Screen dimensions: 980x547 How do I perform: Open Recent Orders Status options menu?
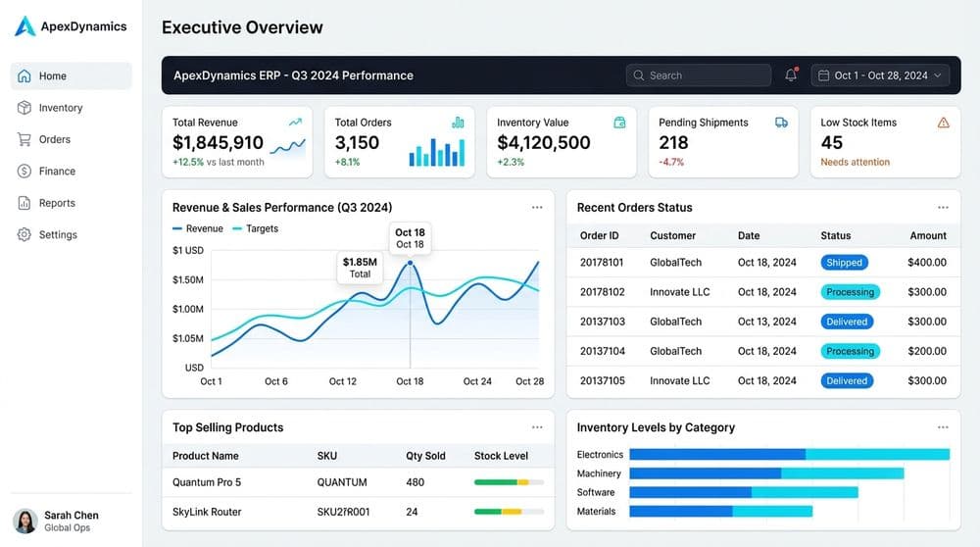point(943,207)
